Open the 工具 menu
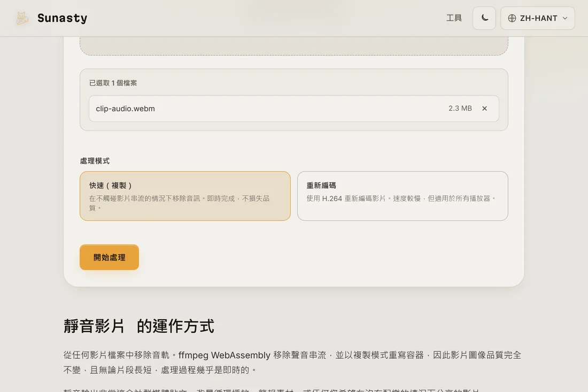Screen dimensions: 588x392 coord(454,18)
